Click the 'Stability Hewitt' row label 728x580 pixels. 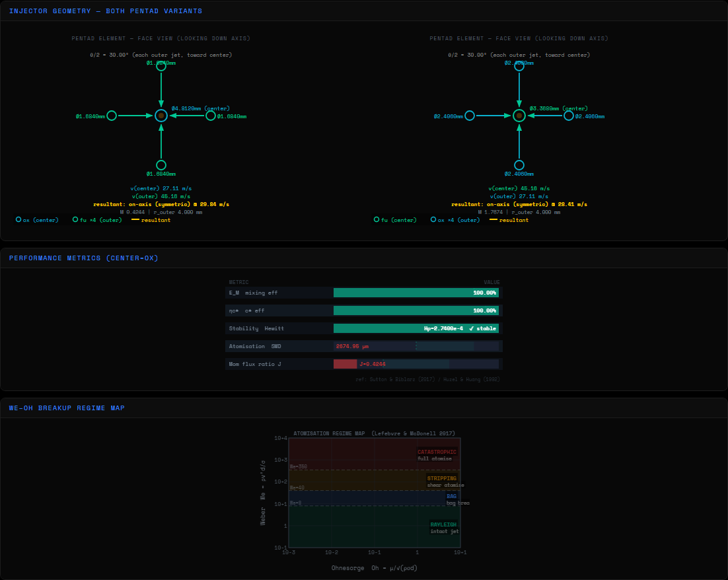click(x=256, y=328)
